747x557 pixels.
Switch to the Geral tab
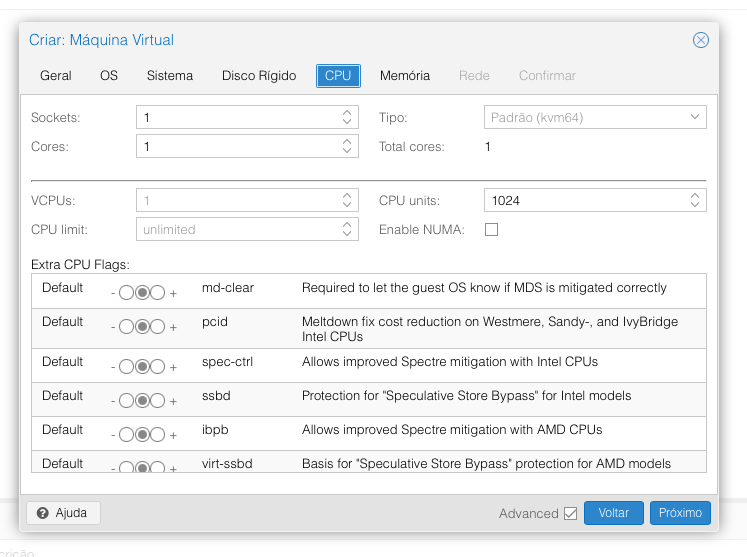tap(56, 76)
